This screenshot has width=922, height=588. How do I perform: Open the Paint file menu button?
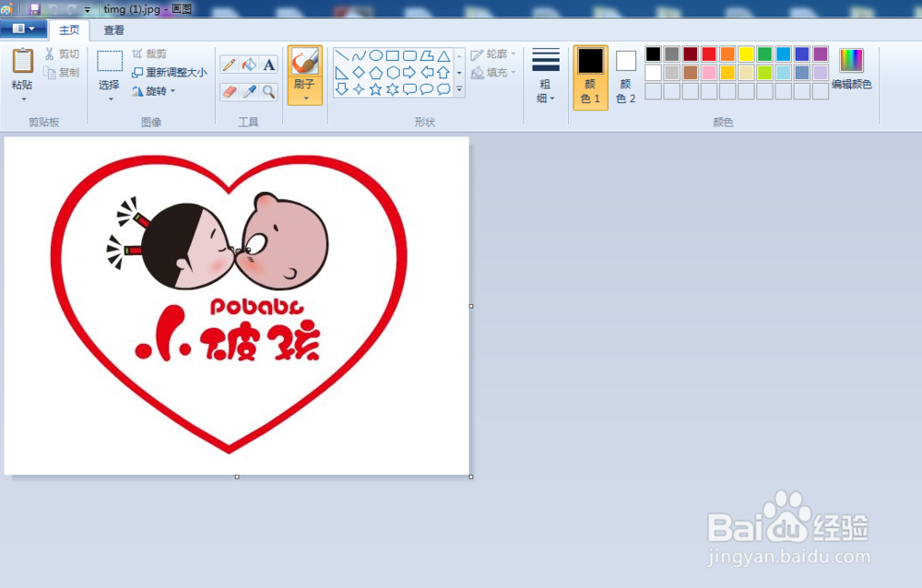click(24, 29)
